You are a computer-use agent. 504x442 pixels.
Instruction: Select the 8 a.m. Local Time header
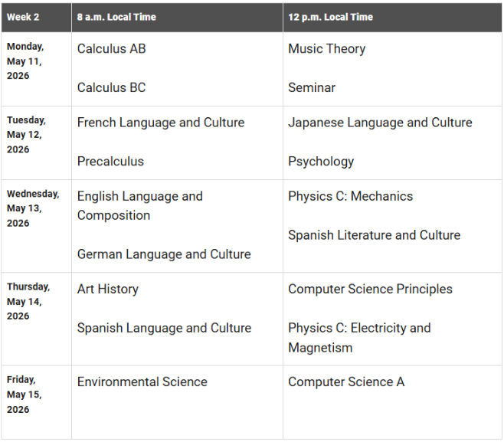(x=117, y=17)
